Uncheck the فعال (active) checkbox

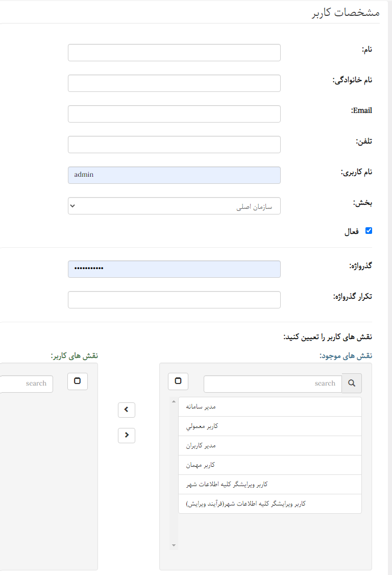point(369,230)
